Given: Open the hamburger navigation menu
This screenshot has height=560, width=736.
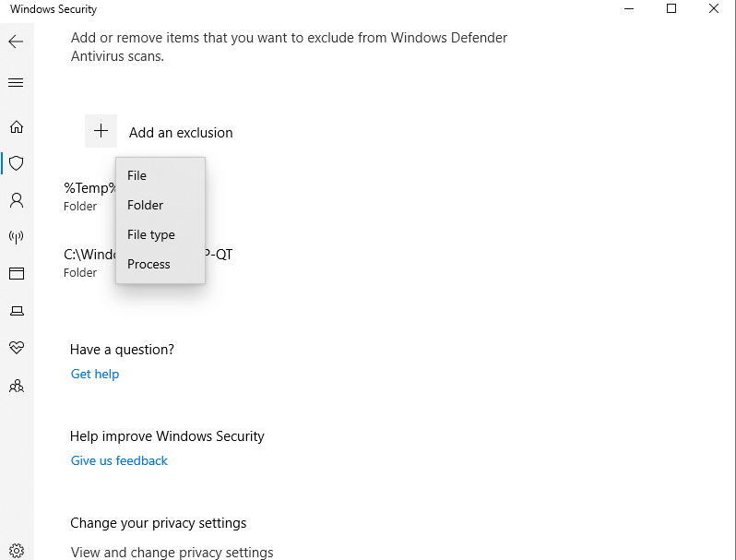Looking at the screenshot, I should click(x=16, y=83).
